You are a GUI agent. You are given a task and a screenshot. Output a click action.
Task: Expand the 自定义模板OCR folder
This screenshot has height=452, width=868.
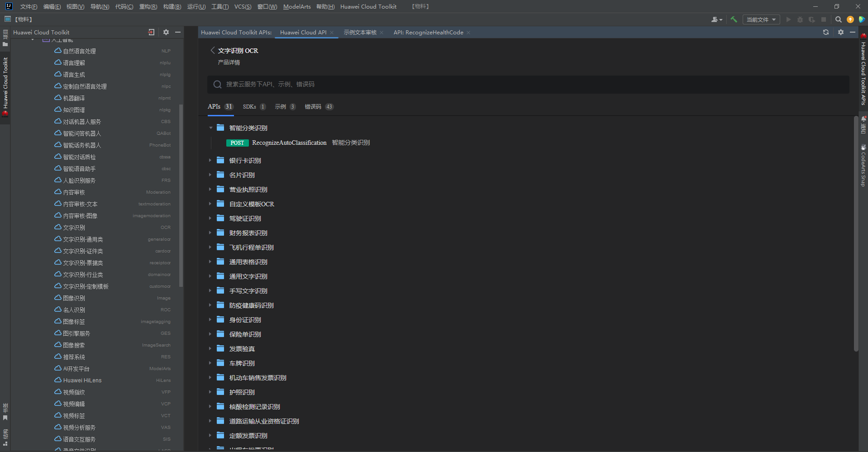click(x=210, y=204)
